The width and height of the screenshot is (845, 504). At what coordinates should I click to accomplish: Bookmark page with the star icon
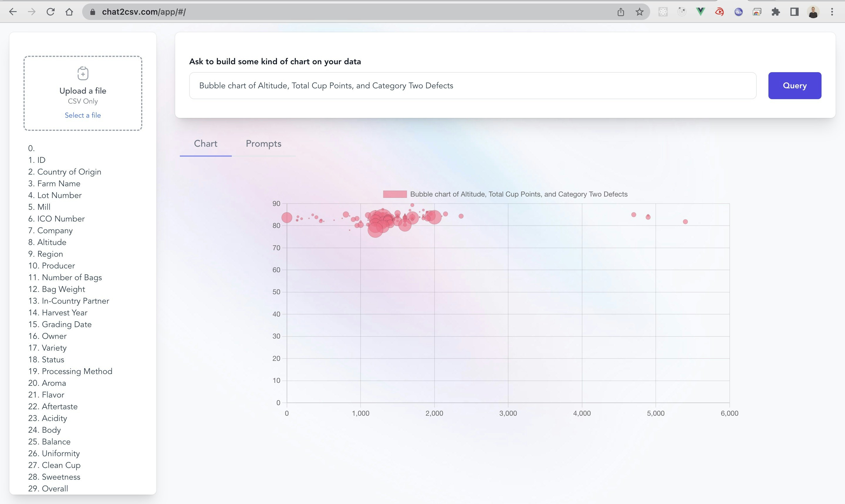(640, 12)
